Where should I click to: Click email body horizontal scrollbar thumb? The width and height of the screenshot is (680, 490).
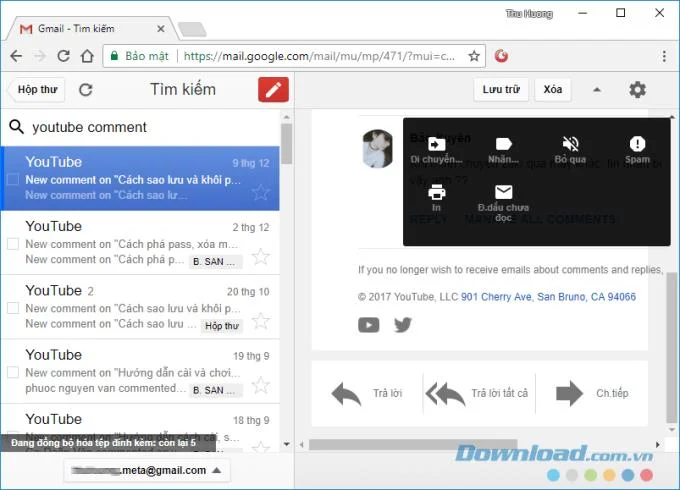point(413,444)
